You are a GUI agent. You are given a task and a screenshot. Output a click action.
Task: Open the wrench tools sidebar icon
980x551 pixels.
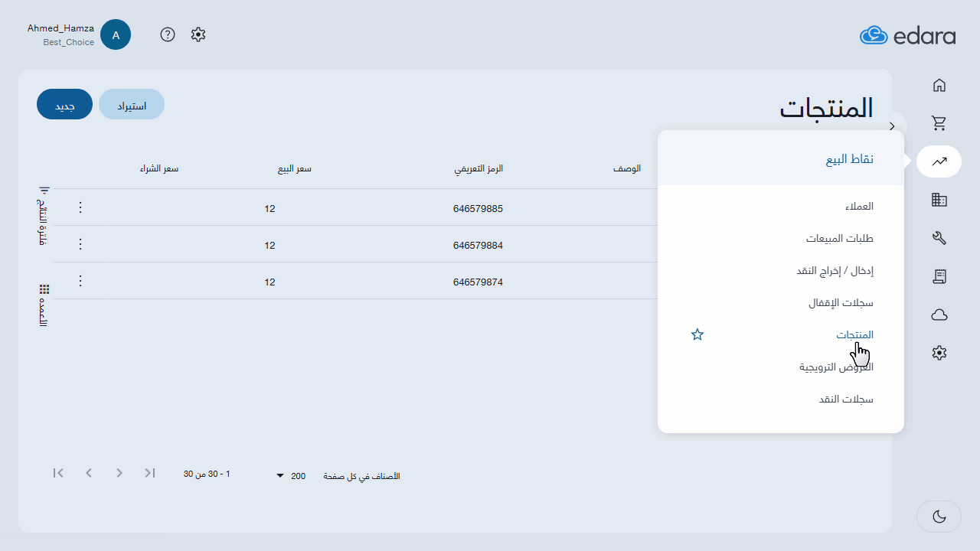939,238
